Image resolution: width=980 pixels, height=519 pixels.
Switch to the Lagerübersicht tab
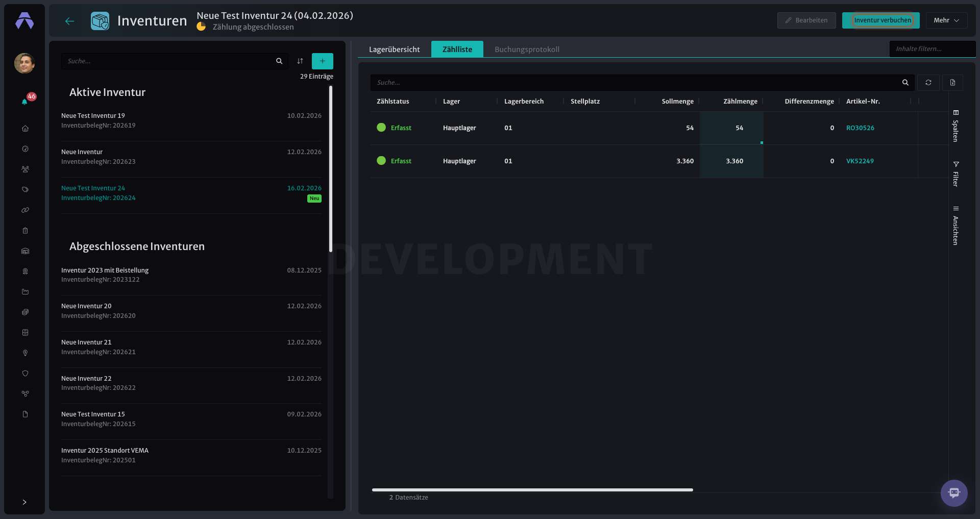click(x=395, y=50)
